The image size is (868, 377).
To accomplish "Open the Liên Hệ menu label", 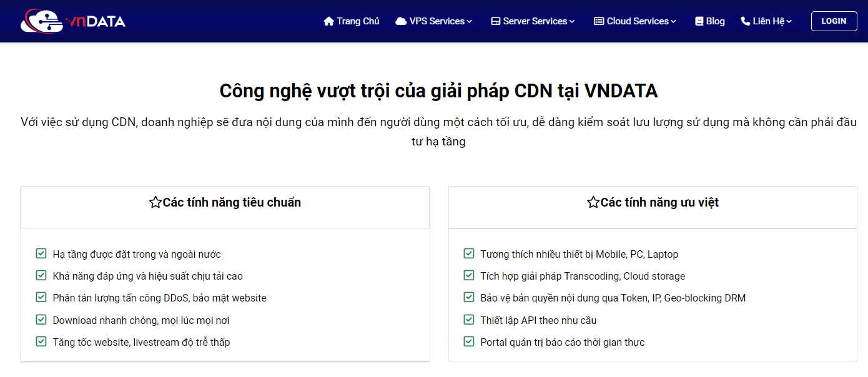I will (x=769, y=21).
